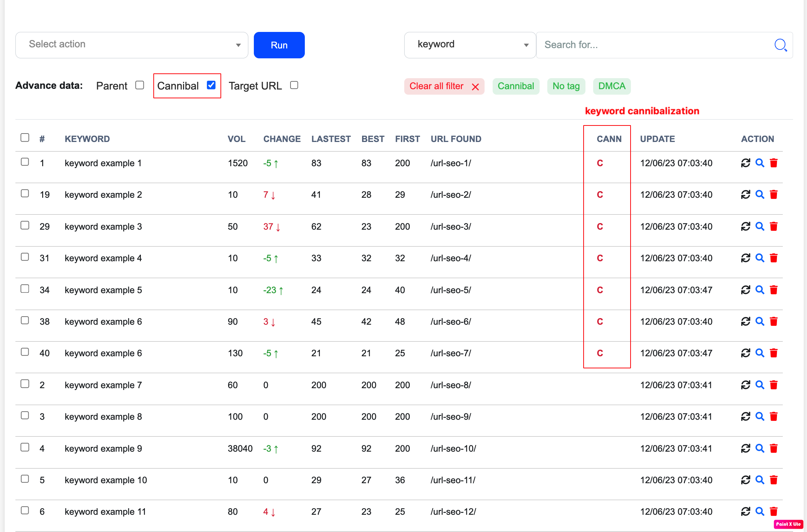Select the DMCA filter tab
807x532 pixels.
[612, 85]
